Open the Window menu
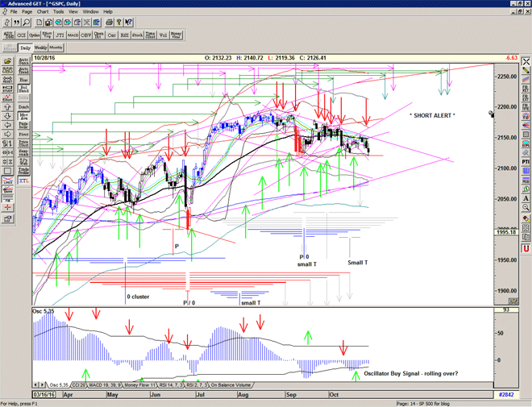Viewport: 532px width, 407px height. pos(90,12)
